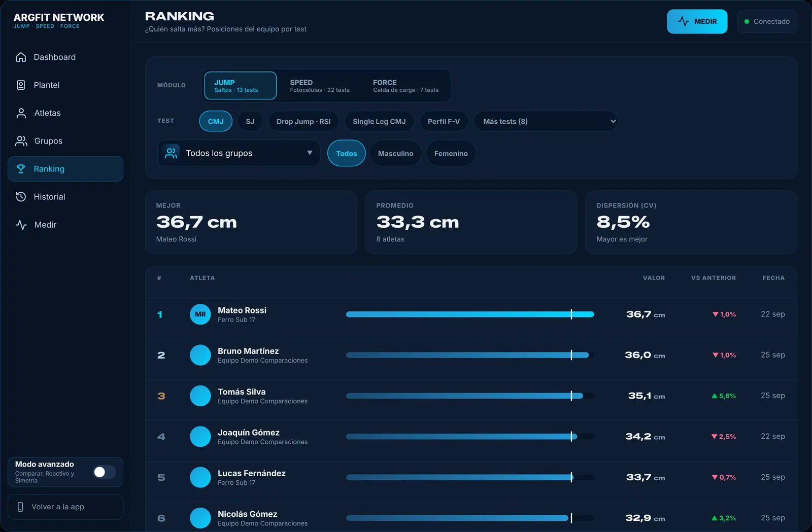Open the Más tests (8) dropdown
The width and height of the screenshot is (812, 532).
(546, 121)
